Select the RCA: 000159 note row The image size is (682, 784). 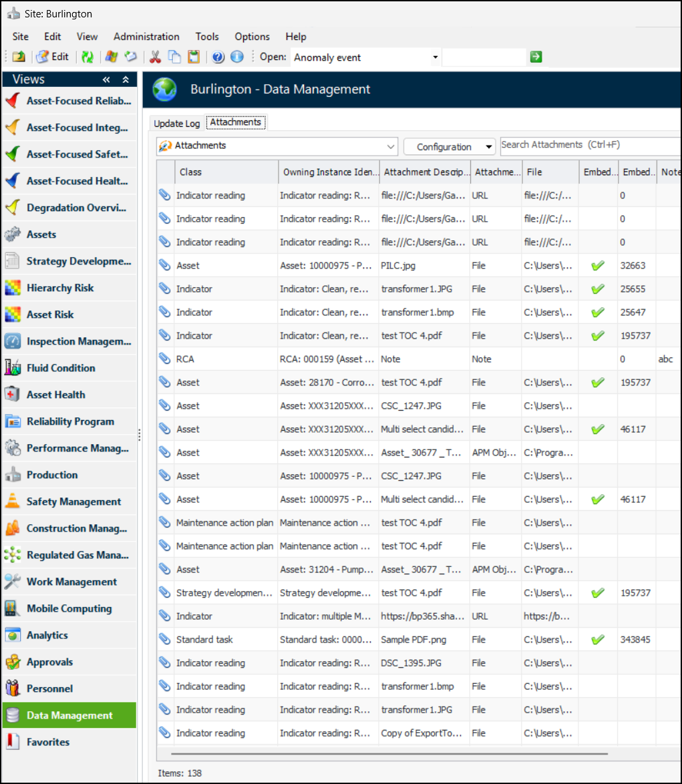[x=419, y=359]
